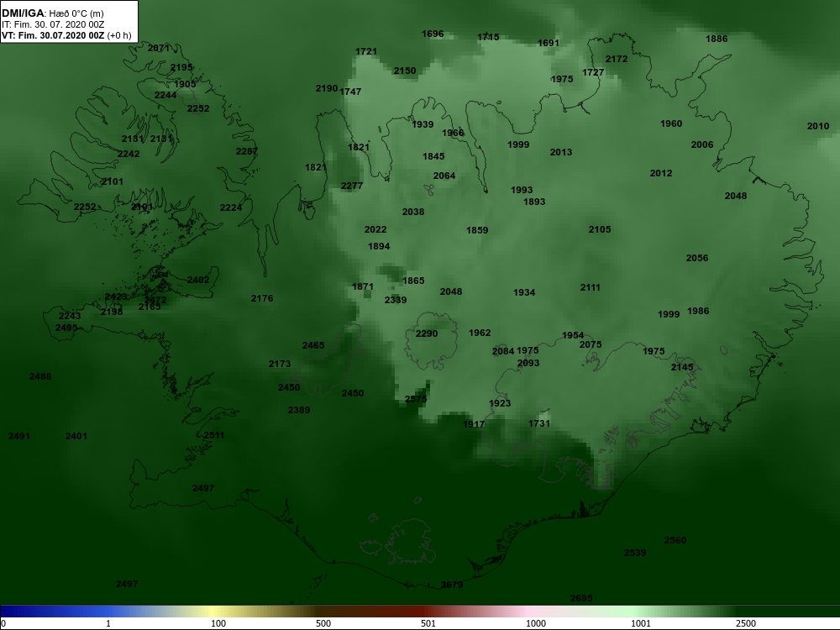Click the 2539 height value

coord(635,553)
